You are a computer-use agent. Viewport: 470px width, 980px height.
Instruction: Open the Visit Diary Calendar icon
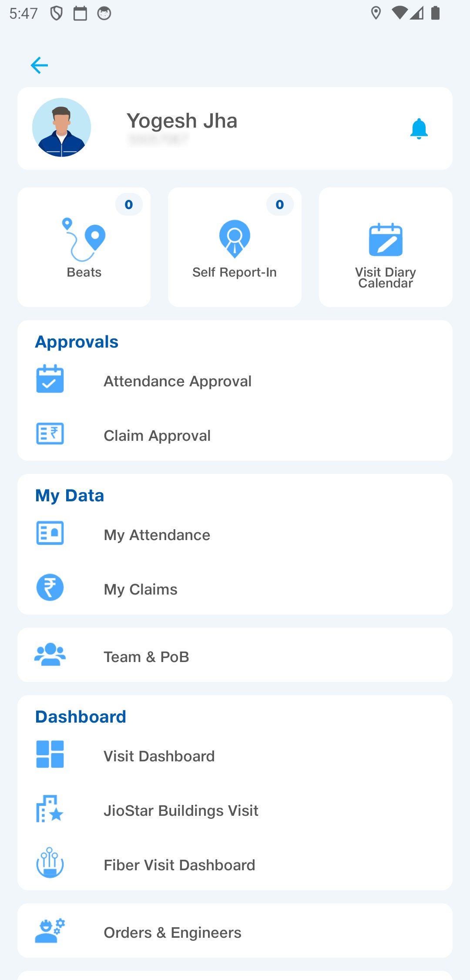coord(386,240)
